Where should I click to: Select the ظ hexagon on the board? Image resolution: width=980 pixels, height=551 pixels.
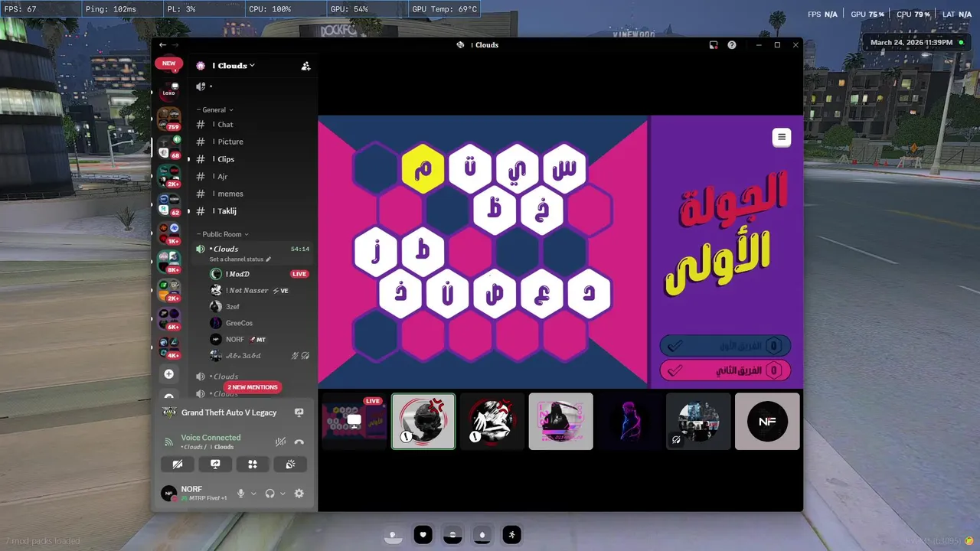click(x=494, y=209)
